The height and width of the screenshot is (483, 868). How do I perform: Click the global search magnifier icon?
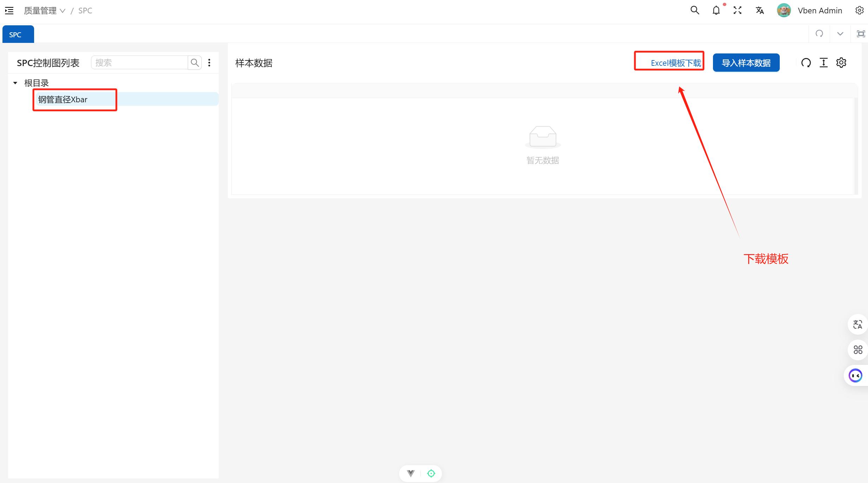(695, 11)
